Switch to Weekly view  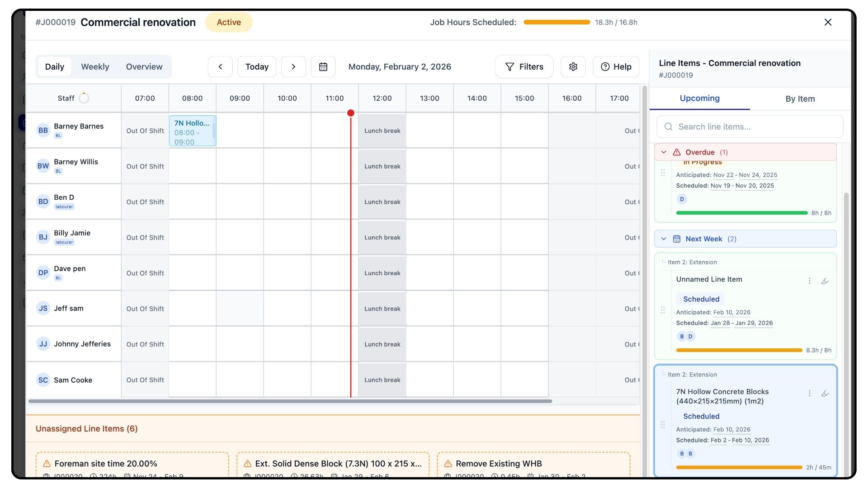click(x=95, y=67)
